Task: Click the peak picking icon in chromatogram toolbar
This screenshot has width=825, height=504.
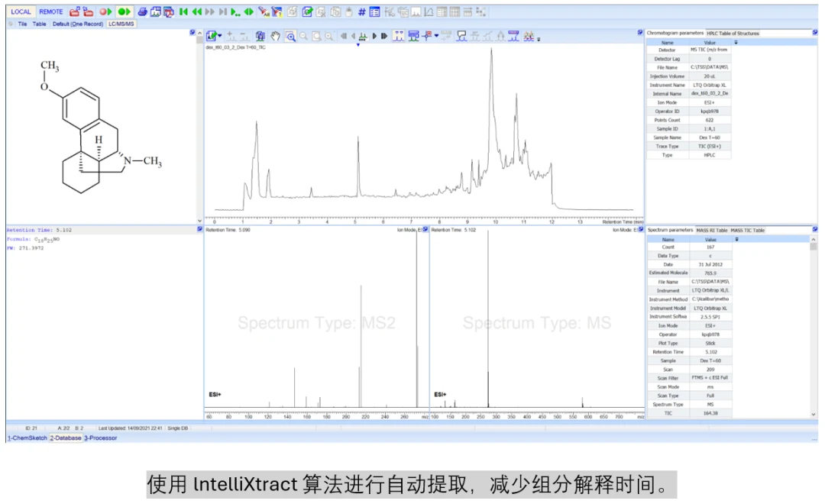Action: point(399,37)
